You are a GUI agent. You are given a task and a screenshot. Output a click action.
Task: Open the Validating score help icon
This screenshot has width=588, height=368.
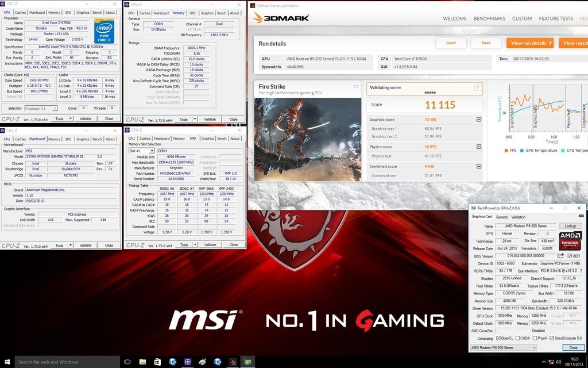point(477,87)
